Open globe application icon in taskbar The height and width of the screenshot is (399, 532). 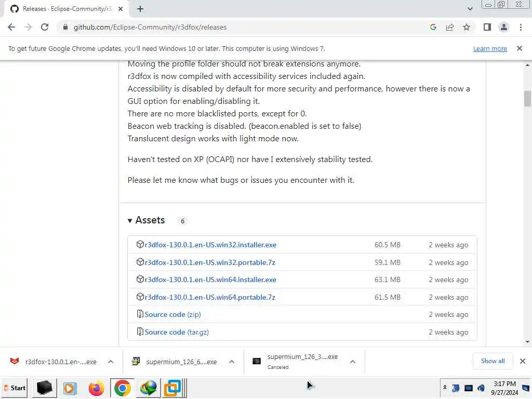point(148,388)
